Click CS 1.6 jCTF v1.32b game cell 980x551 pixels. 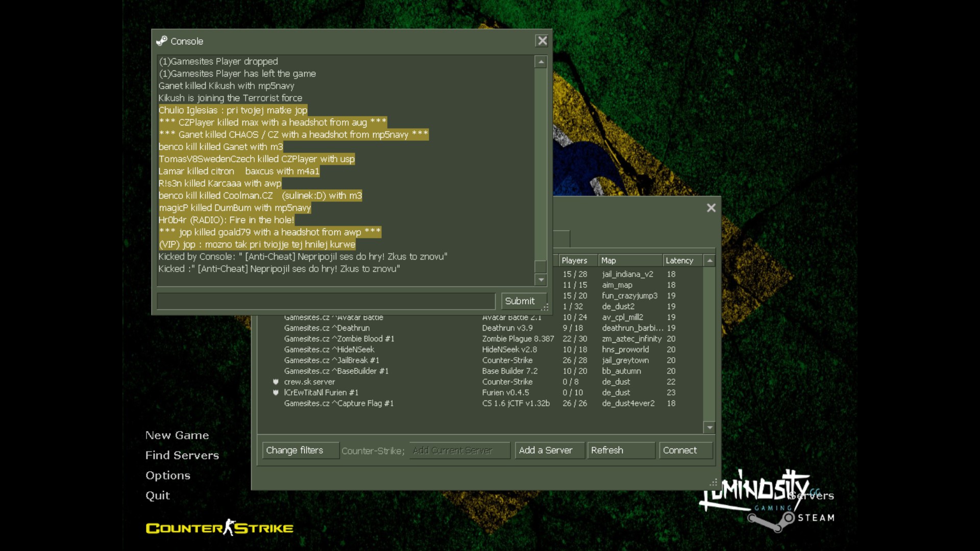(516, 403)
